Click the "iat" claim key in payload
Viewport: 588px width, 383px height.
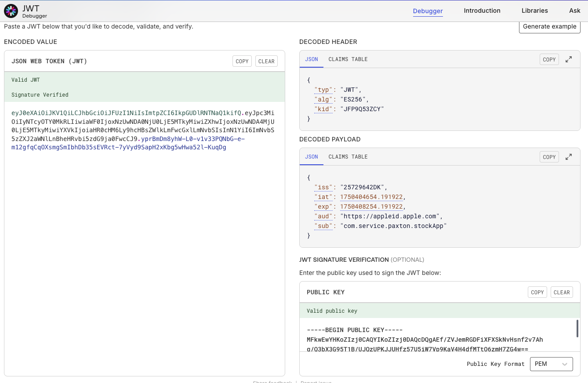pyautogui.click(x=324, y=197)
